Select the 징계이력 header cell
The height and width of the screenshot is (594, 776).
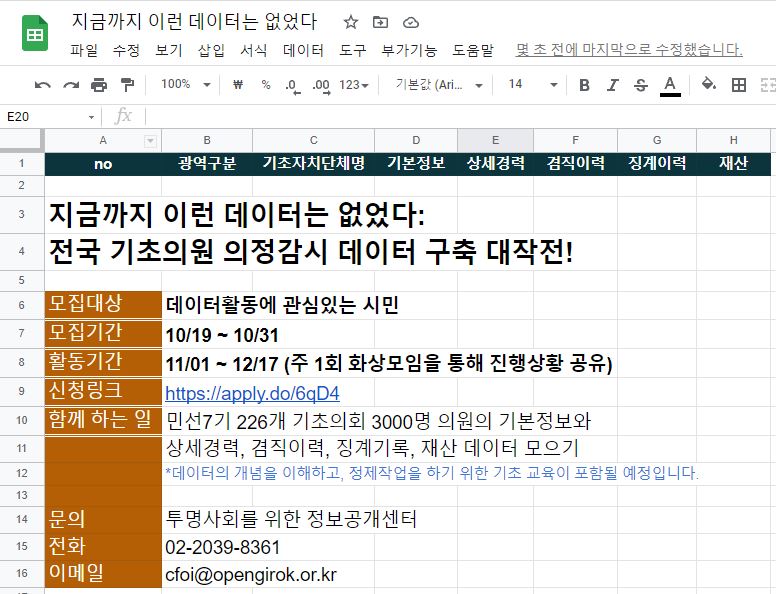point(657,164)
